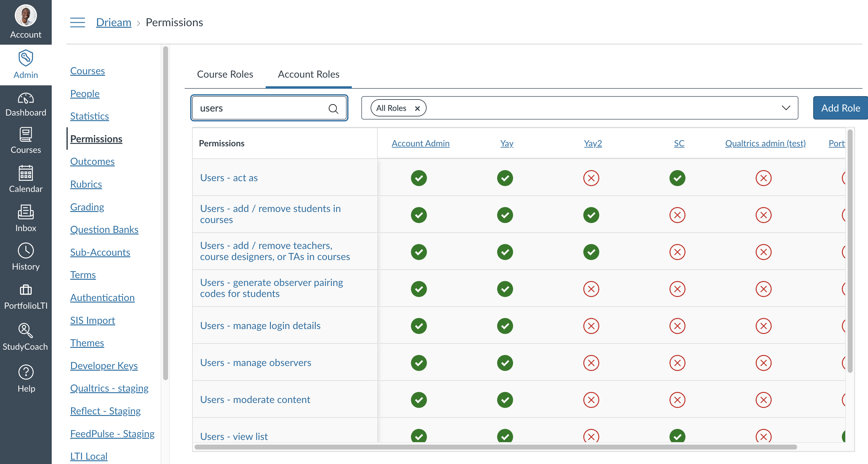Screen dimensions: 868x464
Task: Toggle the hamburger navigation menu
Action: pos(78,22)
